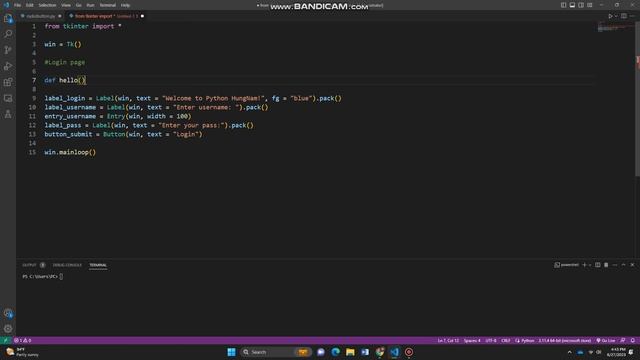Viewport: 640px width, 360px height.
Task: Open the View menu
Action: point(66,5)
